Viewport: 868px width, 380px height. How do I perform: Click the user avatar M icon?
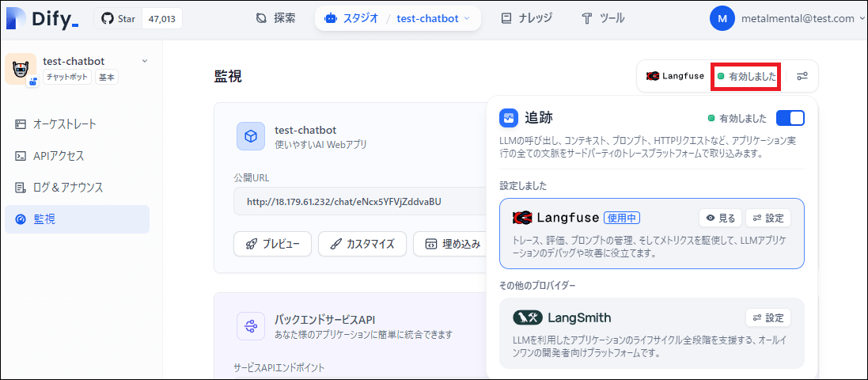click(x=722, y=18)
